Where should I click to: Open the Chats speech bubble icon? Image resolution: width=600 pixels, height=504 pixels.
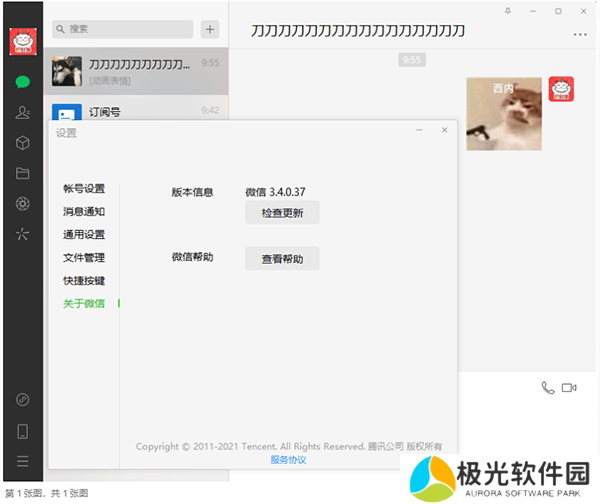point(22,82)
